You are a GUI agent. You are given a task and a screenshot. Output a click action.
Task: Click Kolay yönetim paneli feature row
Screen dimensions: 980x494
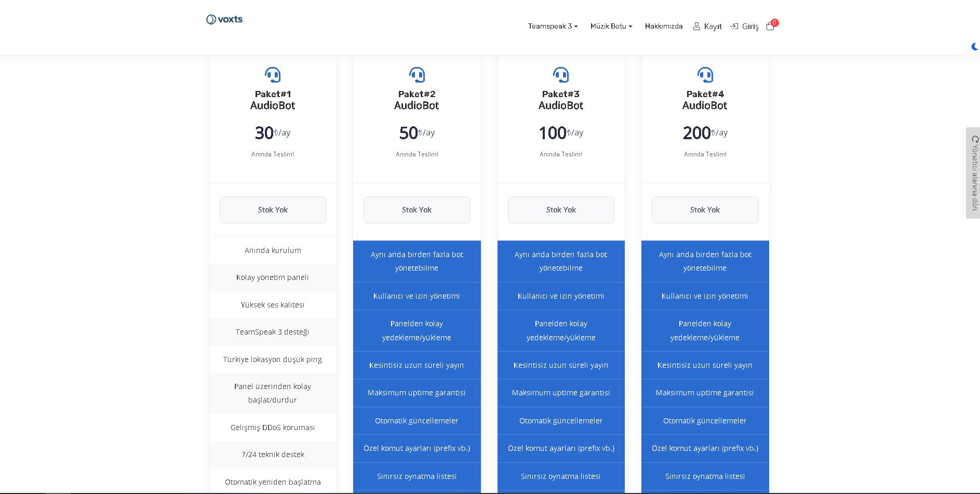[x=273, y=277]
